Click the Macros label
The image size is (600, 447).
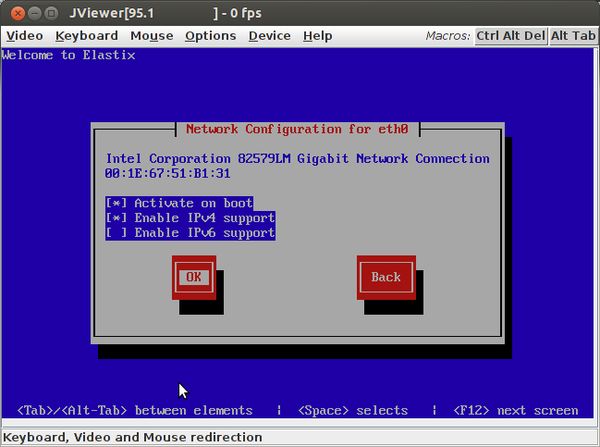pos(448,36)
